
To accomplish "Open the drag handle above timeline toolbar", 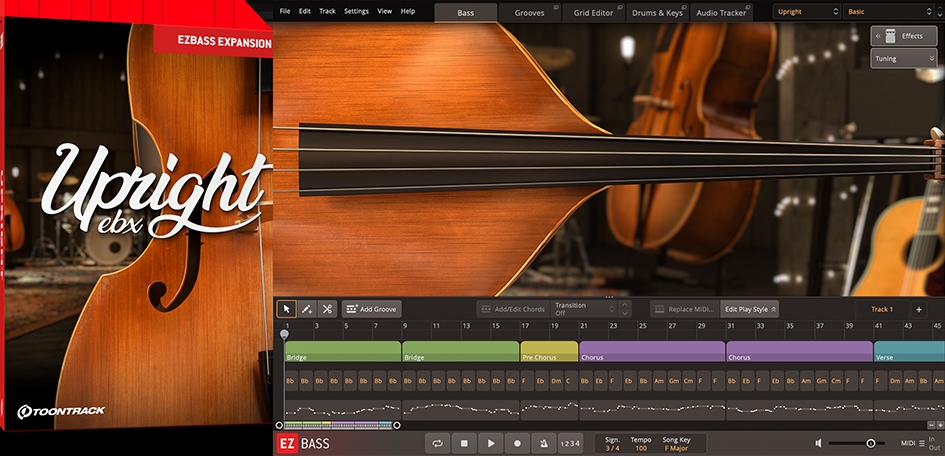I will (x=609, y=297).
